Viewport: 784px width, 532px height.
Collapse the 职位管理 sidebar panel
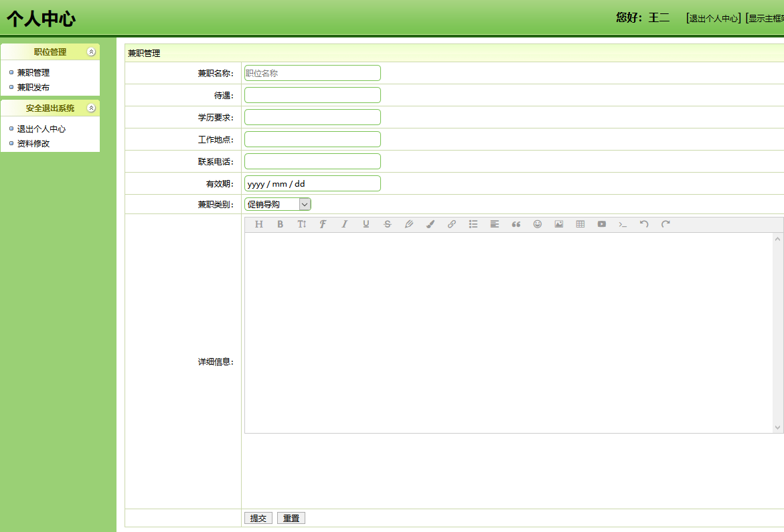point(91,52)
